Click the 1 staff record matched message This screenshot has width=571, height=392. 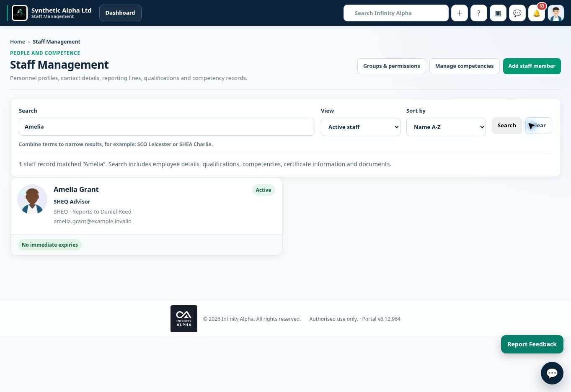(205, 164)
